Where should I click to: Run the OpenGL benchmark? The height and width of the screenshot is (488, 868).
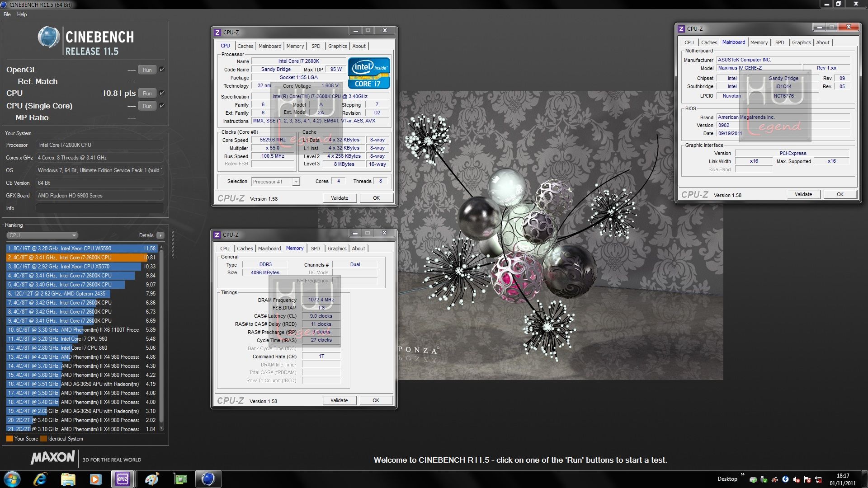coord(147,70)
